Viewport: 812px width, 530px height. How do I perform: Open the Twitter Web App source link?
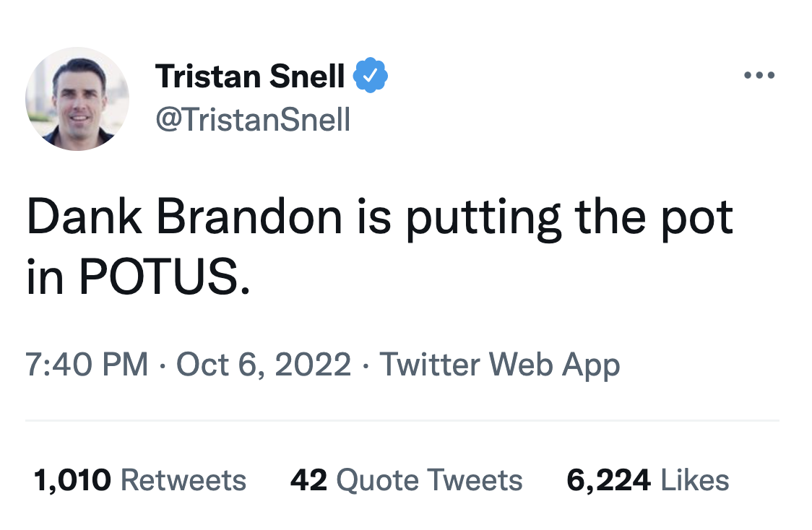pos(499,364)
